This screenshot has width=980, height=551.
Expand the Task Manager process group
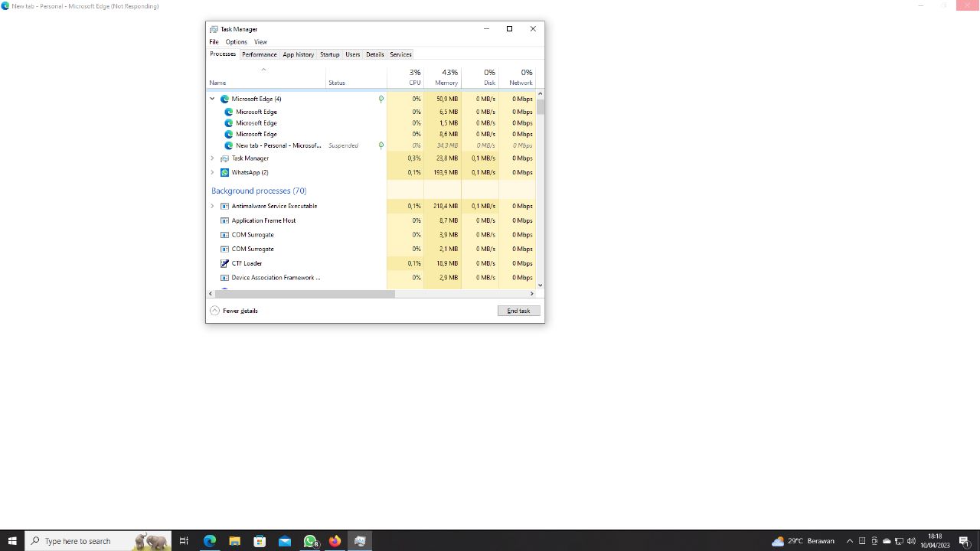pos(212,158)
